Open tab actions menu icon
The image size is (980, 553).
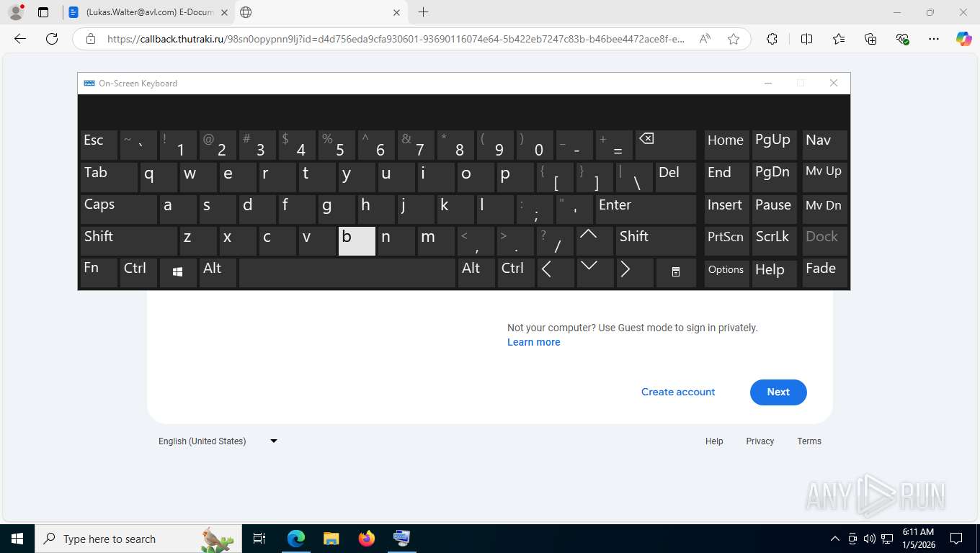point(43,12)
